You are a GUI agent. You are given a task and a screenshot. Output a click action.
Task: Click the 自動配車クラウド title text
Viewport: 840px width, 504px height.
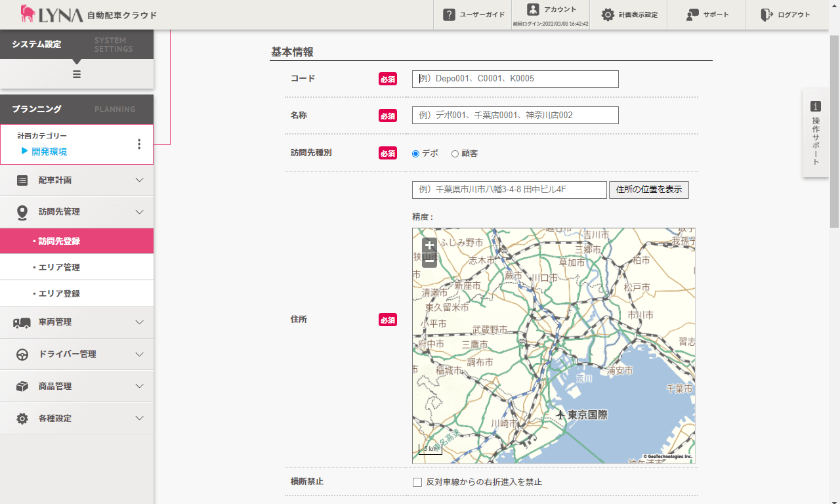[122, 15]
